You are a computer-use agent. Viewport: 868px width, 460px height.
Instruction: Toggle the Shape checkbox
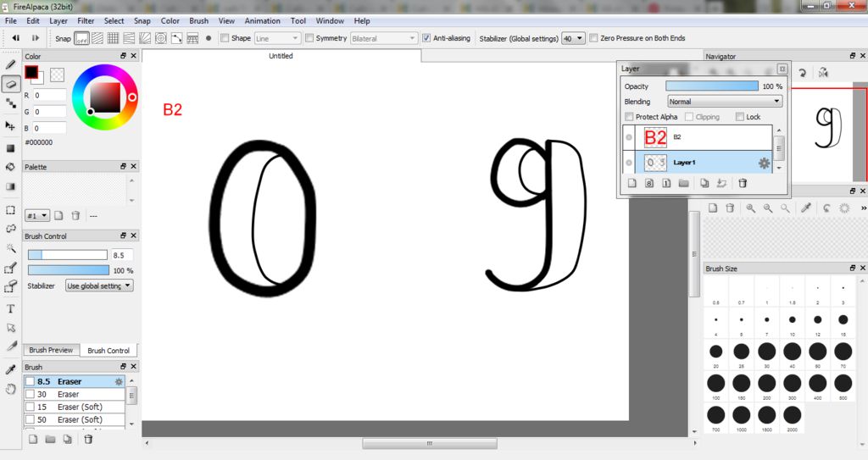(x=224, y=37)
